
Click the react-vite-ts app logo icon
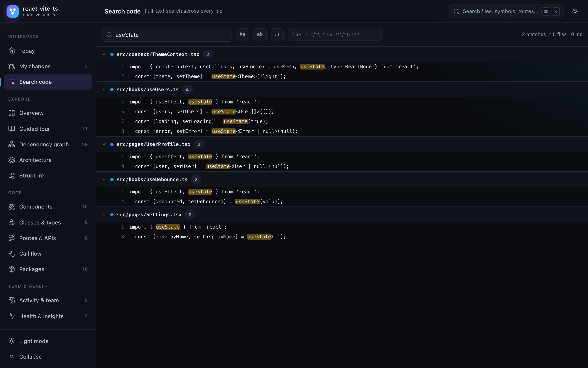[13, 11]
